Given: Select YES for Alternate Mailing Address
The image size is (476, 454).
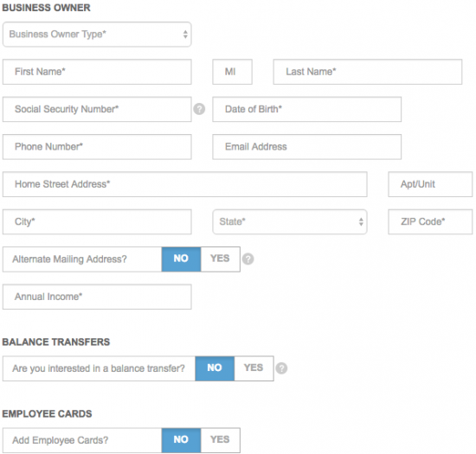Looking at the screenshot, I should (220, 259).
